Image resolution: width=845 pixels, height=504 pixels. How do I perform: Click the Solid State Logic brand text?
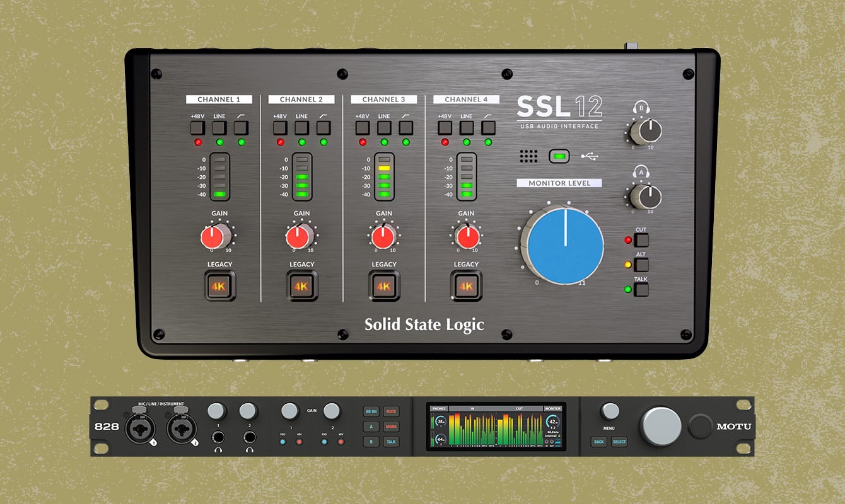(424, 324)
